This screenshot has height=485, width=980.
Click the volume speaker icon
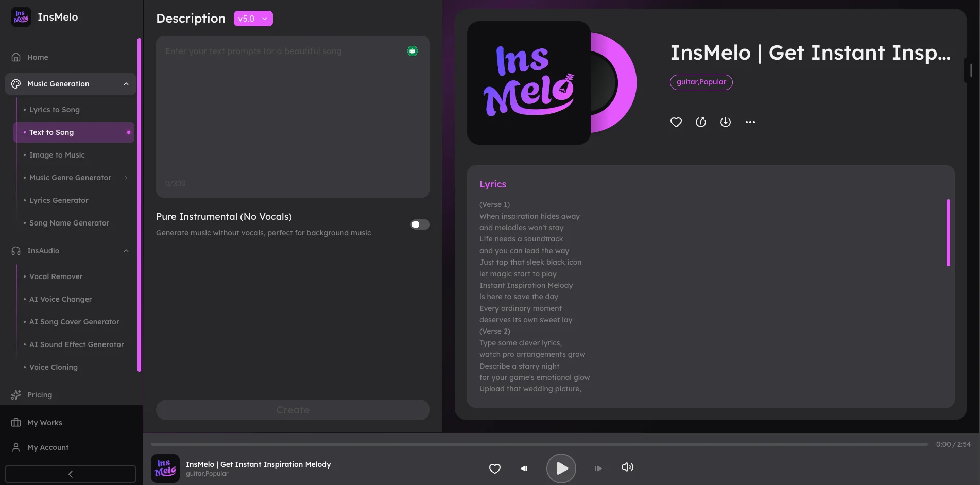click(627, 467)
